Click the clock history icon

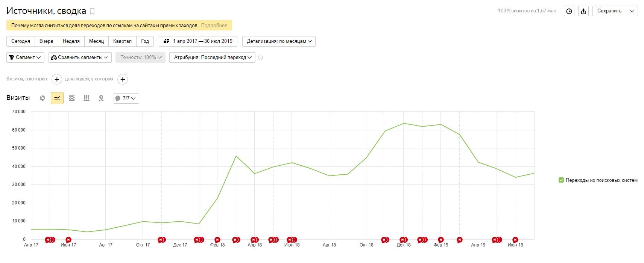point(569,11)
